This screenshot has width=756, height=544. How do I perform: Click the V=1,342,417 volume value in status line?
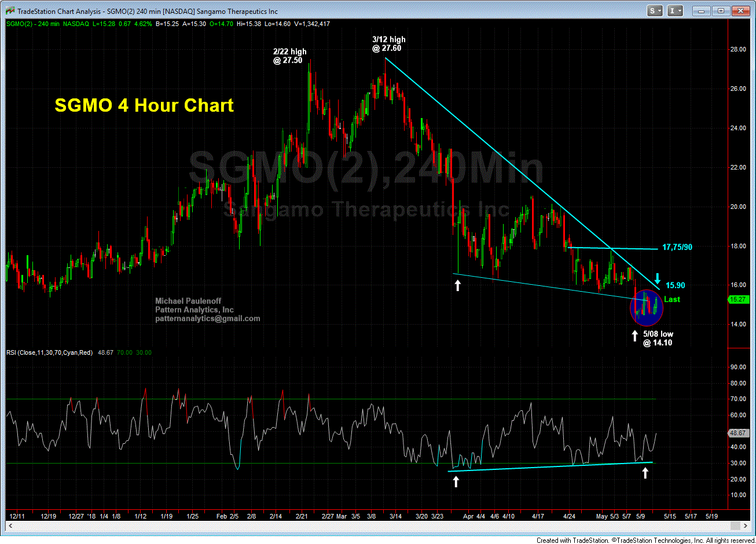[311, 24]
